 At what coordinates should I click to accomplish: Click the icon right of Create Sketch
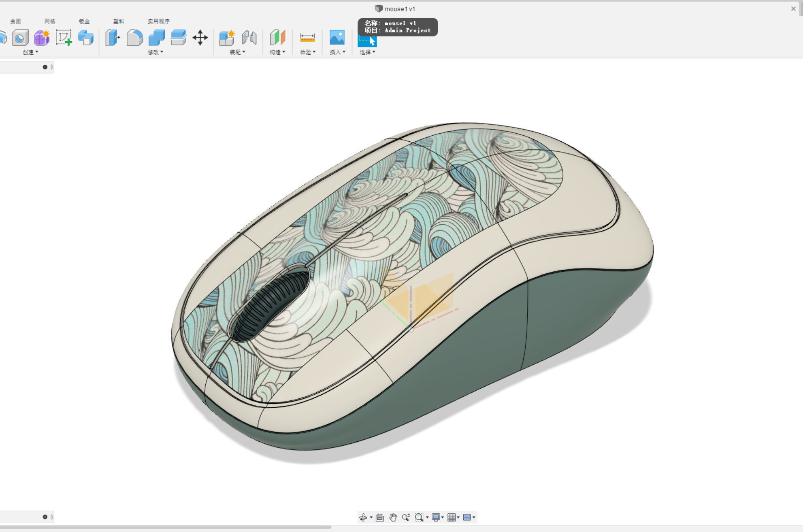point(86,38)
